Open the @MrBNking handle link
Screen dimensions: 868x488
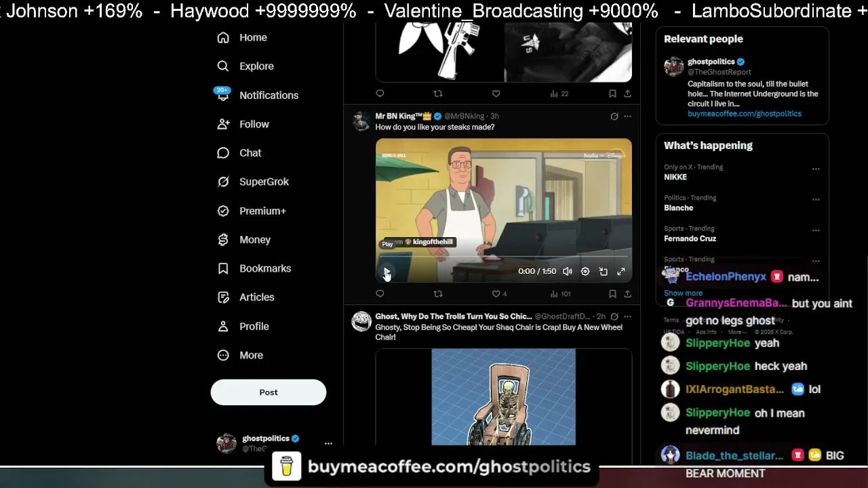point(465,117)
